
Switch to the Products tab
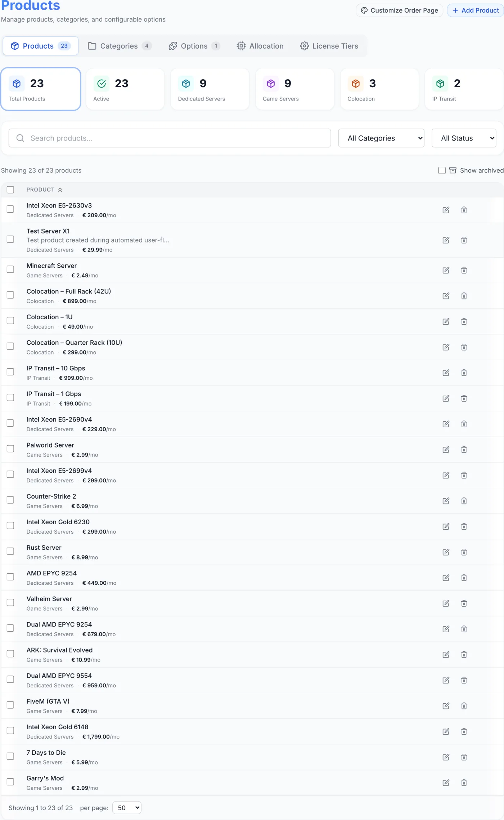click(x=41, y=46)
